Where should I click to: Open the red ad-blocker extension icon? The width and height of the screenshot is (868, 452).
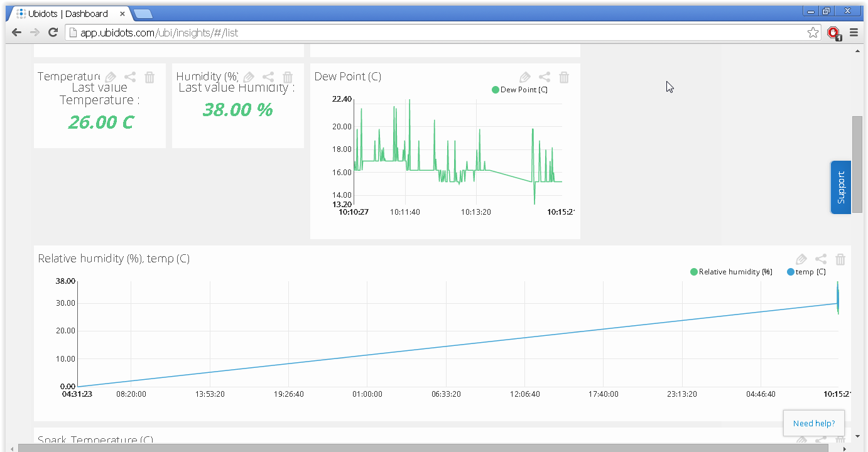pos(833,33)
